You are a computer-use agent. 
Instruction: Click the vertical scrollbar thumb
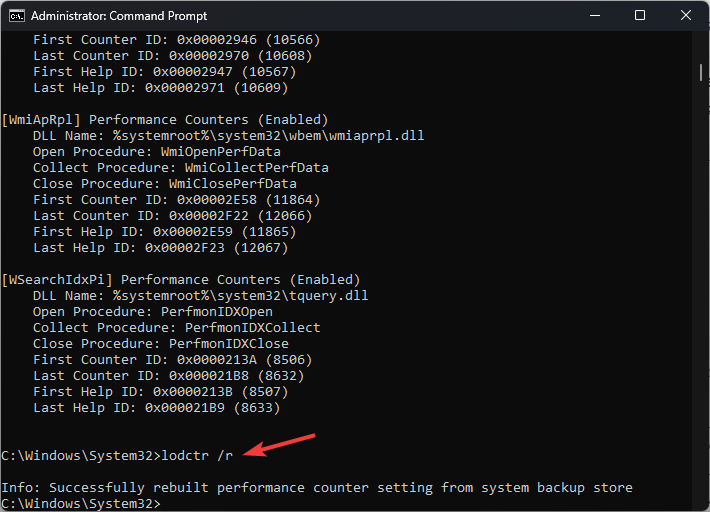(x=702, y=72)
